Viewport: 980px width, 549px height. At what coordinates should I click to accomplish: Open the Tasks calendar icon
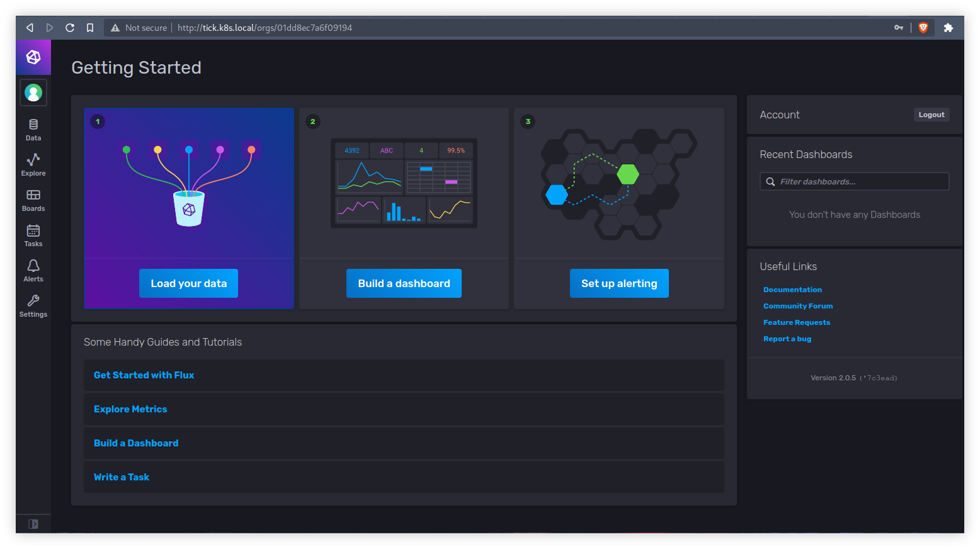tap(33, 235)
